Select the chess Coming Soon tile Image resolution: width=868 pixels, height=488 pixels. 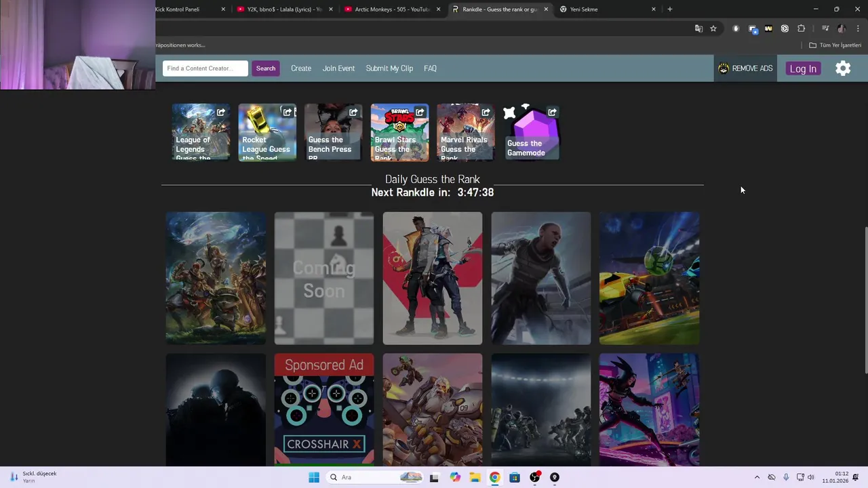tap(324, 278)
